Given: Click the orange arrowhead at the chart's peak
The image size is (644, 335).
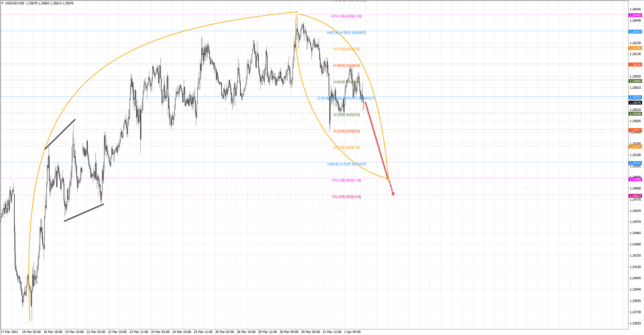Looking at the screenshot, I should (x=297, y=12).
